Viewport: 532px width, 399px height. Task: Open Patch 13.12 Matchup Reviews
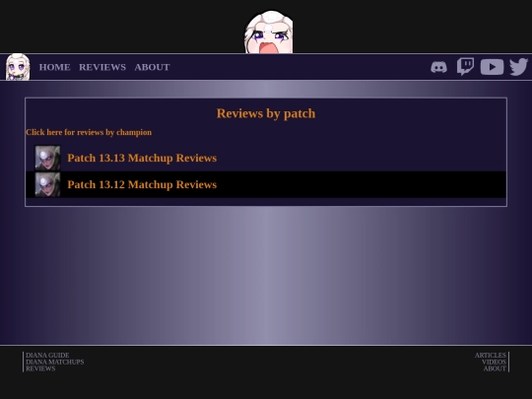click(x=142, y=184)
